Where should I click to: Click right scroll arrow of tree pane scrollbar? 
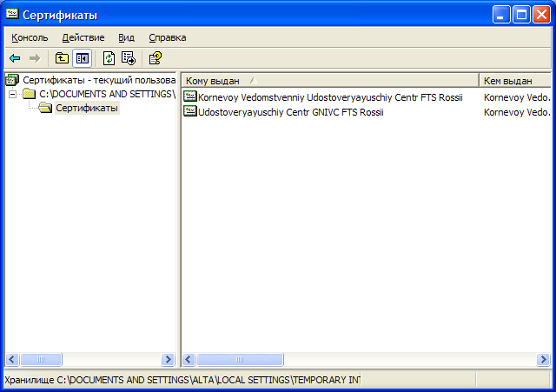(169, 359)
